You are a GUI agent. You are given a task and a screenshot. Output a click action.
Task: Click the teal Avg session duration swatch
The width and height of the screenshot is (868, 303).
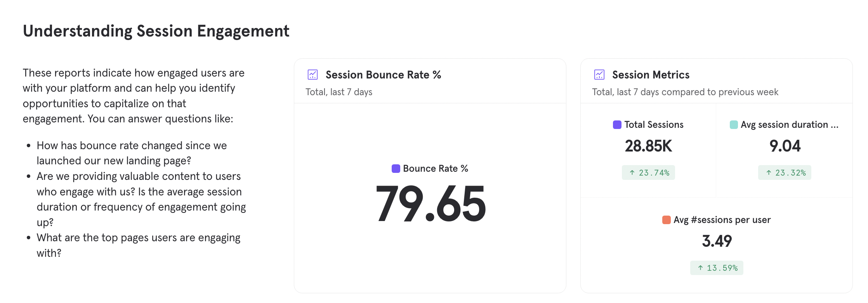(734, 125)
